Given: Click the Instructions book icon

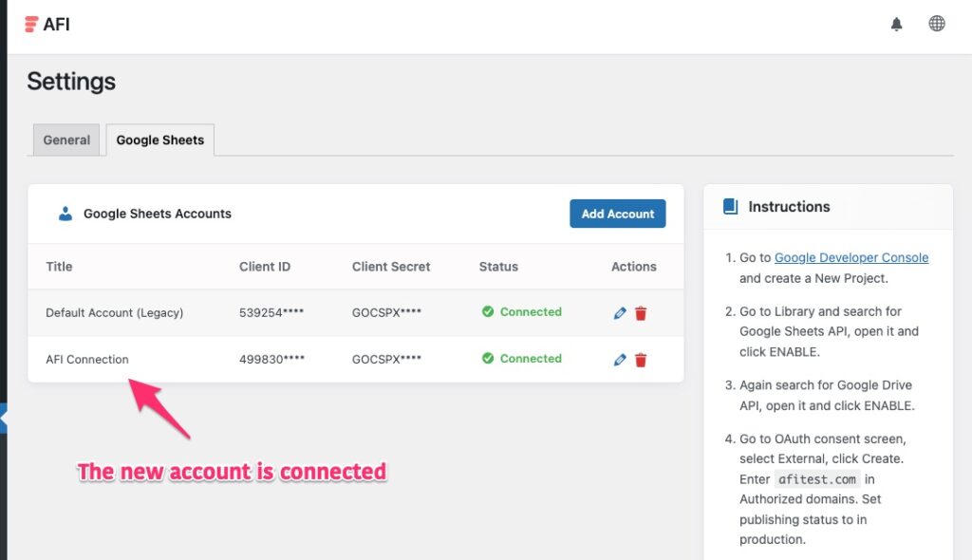Looking at the screenshot, I should pos(730,207).
